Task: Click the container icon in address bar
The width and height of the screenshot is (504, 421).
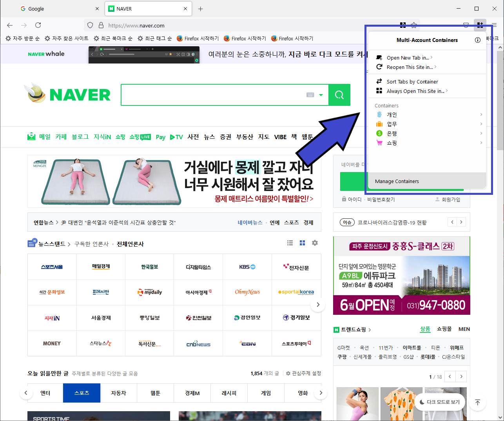Action: pyautogui.click(x=402, y=25)
